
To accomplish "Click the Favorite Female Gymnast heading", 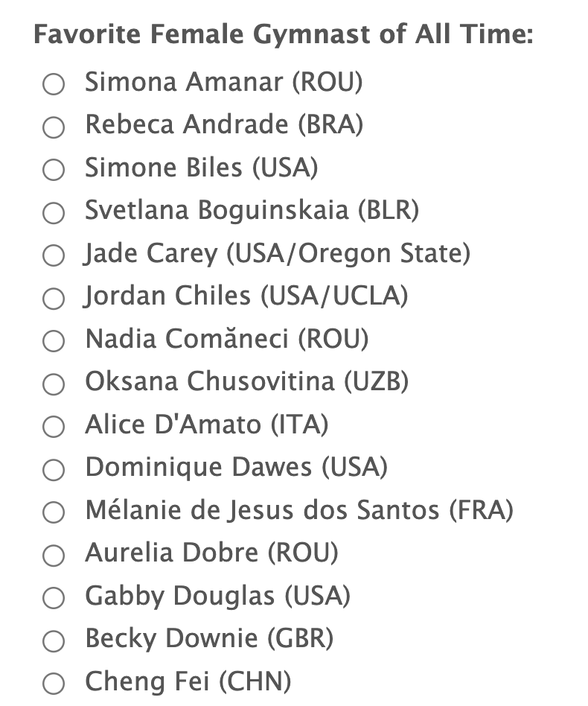I will (283, 36).
